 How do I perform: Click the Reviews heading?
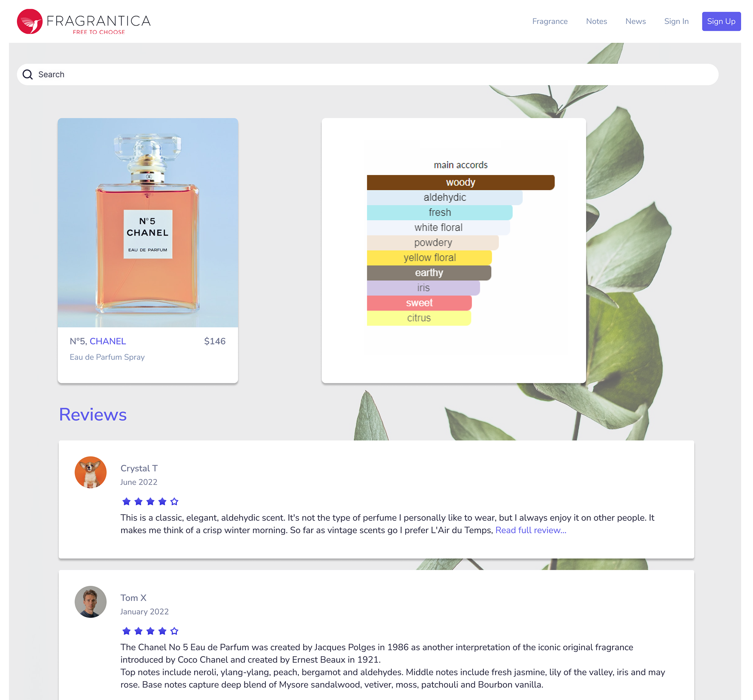pos(93,415)
